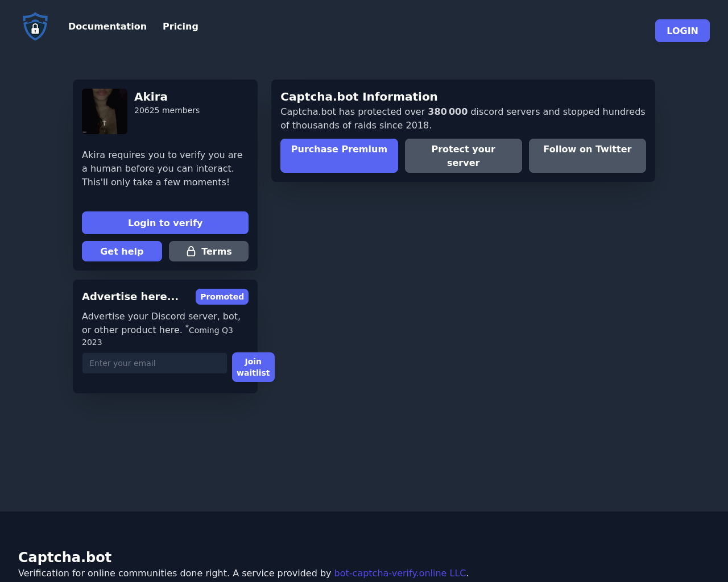Click the LOGIN button in header
This screenshot has height=582, width=728.
click(x=682, y=31)
